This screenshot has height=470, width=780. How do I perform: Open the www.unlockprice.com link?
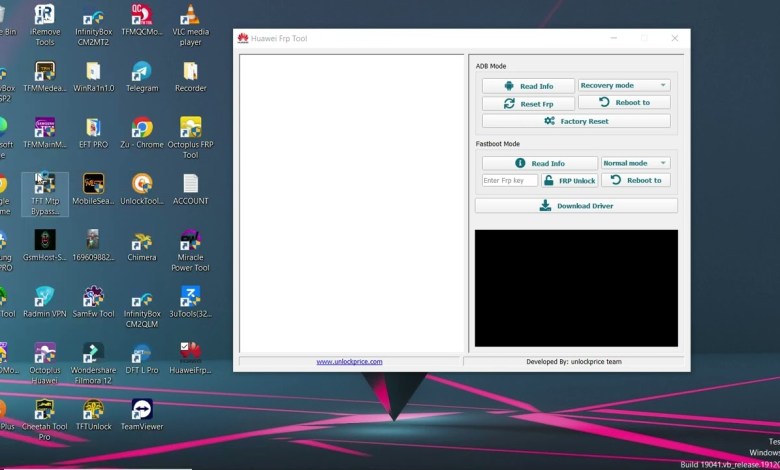point(349,361)
